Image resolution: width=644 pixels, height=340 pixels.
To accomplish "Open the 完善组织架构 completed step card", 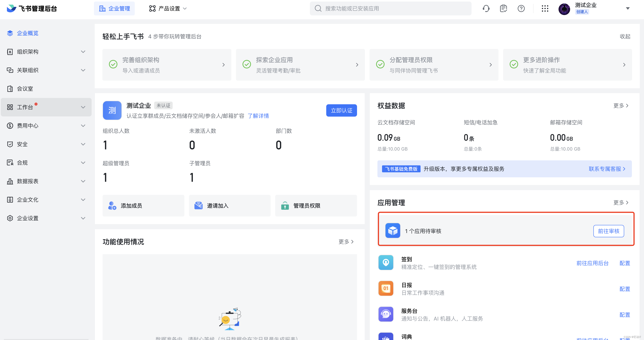I will (x=167, y=65).
